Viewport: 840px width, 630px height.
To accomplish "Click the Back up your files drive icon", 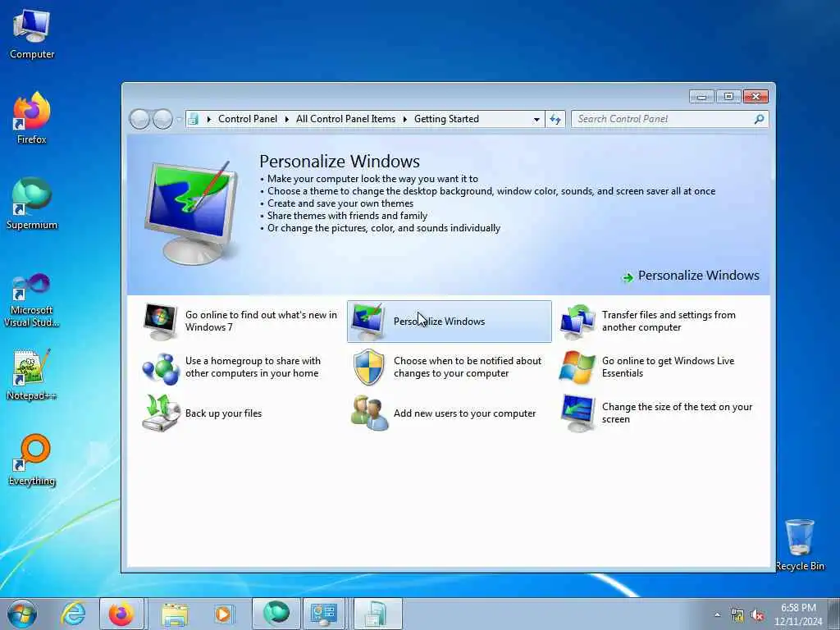I will coord(161,413).
